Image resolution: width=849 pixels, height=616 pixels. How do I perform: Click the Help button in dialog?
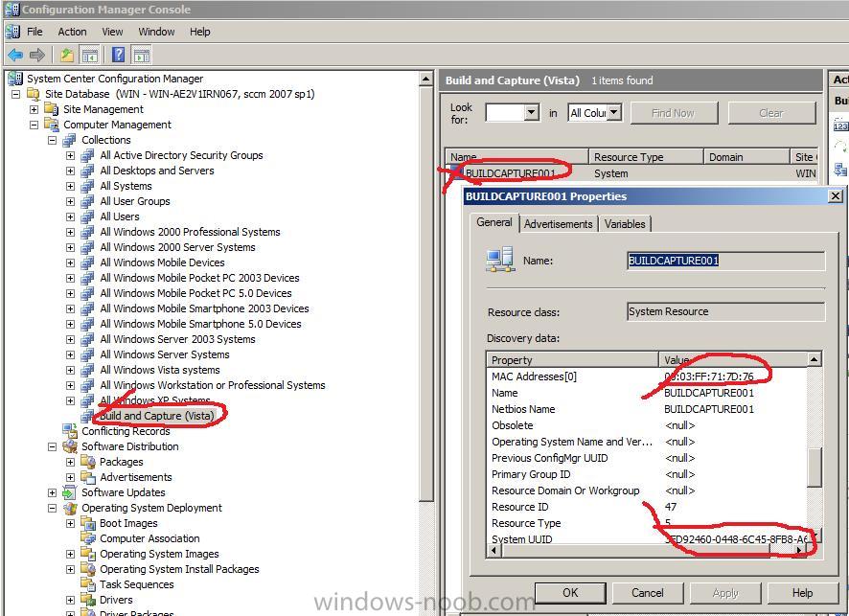802,593
